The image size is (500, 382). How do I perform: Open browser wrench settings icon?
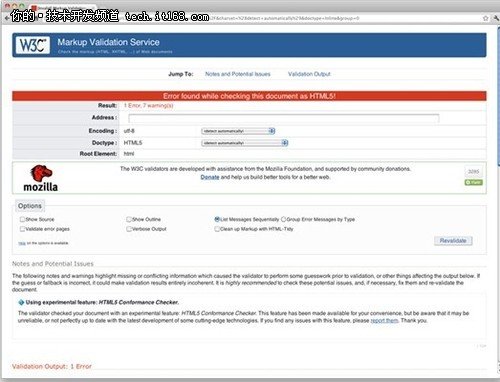click(497, 18)
